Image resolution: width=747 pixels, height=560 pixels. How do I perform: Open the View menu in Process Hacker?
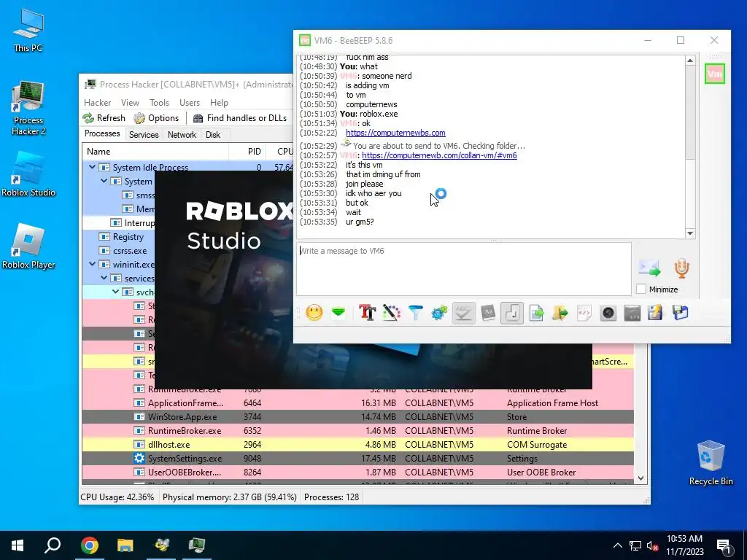130,102
